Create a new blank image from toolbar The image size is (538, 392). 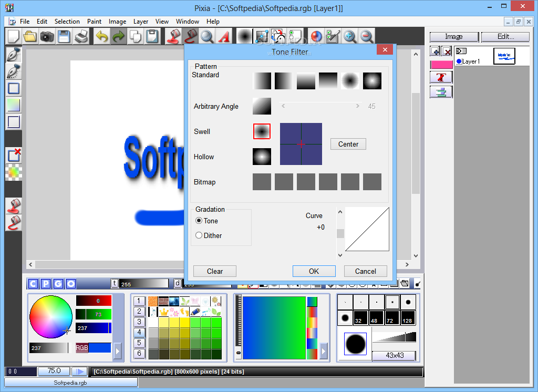(14, 36)
